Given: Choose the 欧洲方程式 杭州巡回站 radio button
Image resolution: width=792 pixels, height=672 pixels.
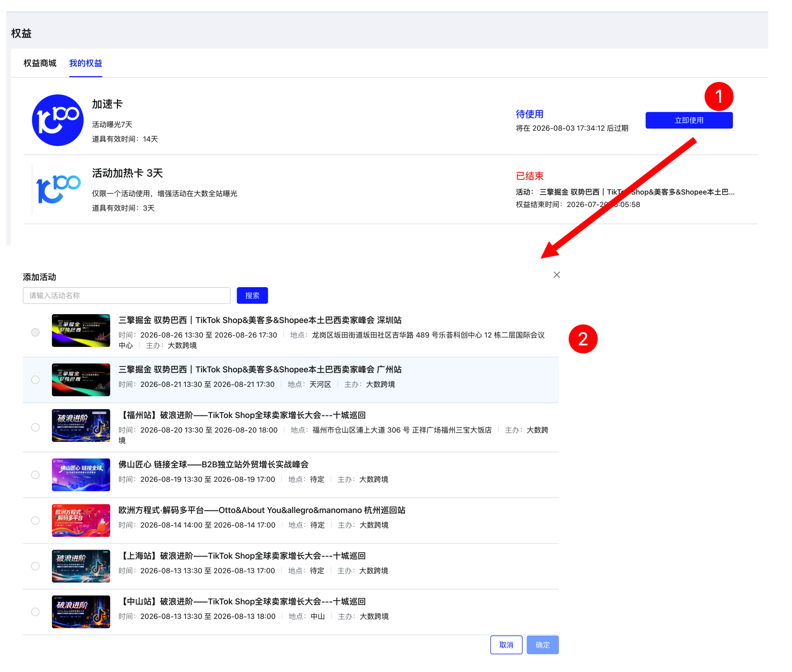Looking at the screenshot, I should click(35, 520).
